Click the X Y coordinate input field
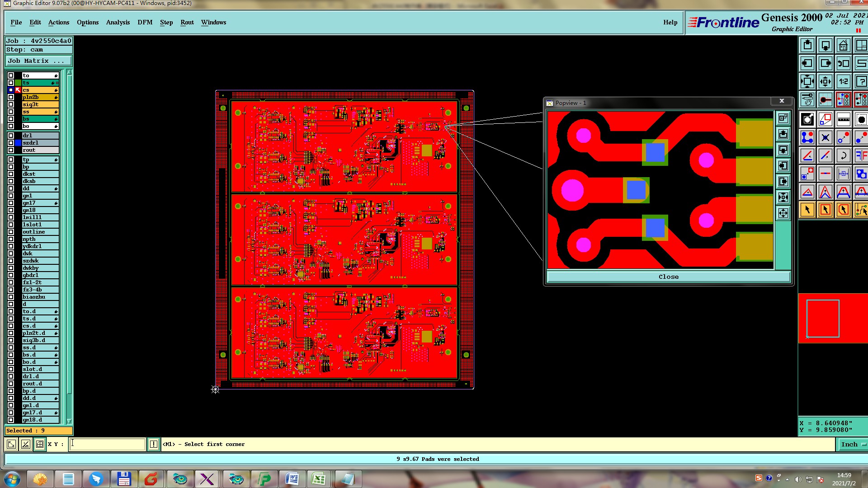This screenshot has width=868, height=488. click(x=108, y=444)
